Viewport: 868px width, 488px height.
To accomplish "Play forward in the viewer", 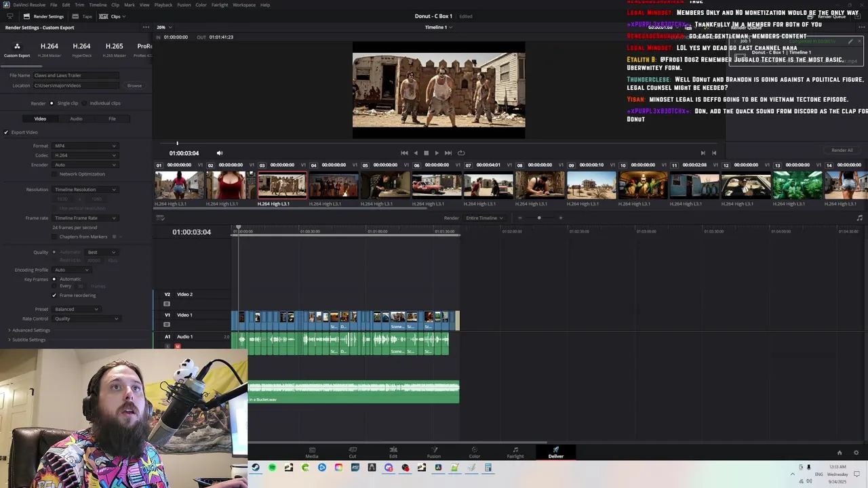I will [x=436, y=153].
